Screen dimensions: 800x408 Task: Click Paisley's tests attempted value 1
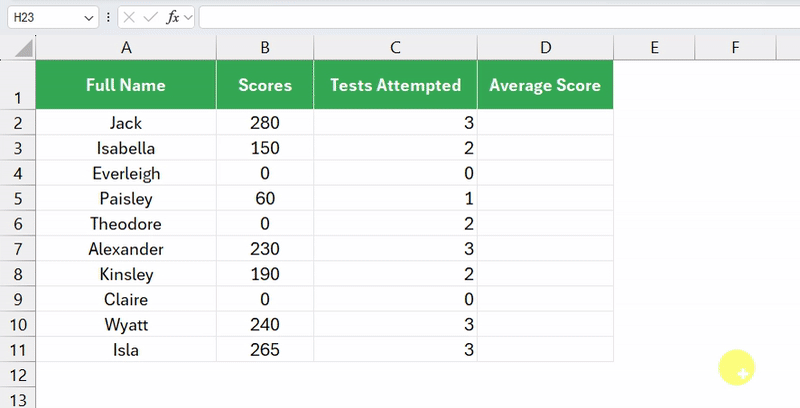pos(395,198)
